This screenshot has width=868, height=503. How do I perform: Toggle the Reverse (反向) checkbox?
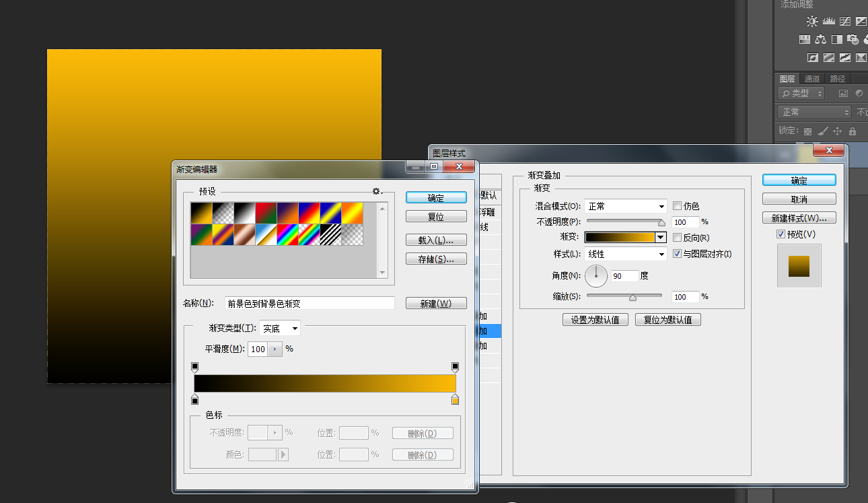pos(677,238)
